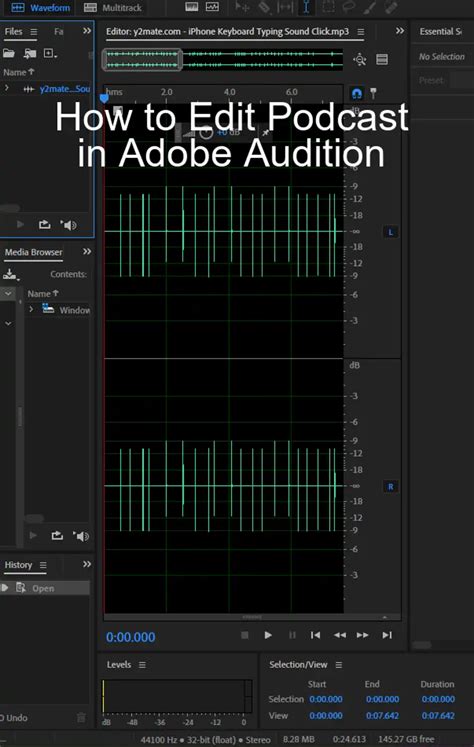Viewport: 474px width, 747px height.
Task: Open the Editor panel menu
Action: click(361, 32)
